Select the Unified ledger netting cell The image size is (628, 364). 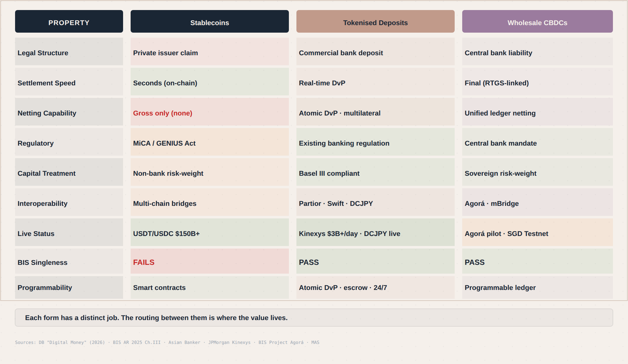click(538, 112)
